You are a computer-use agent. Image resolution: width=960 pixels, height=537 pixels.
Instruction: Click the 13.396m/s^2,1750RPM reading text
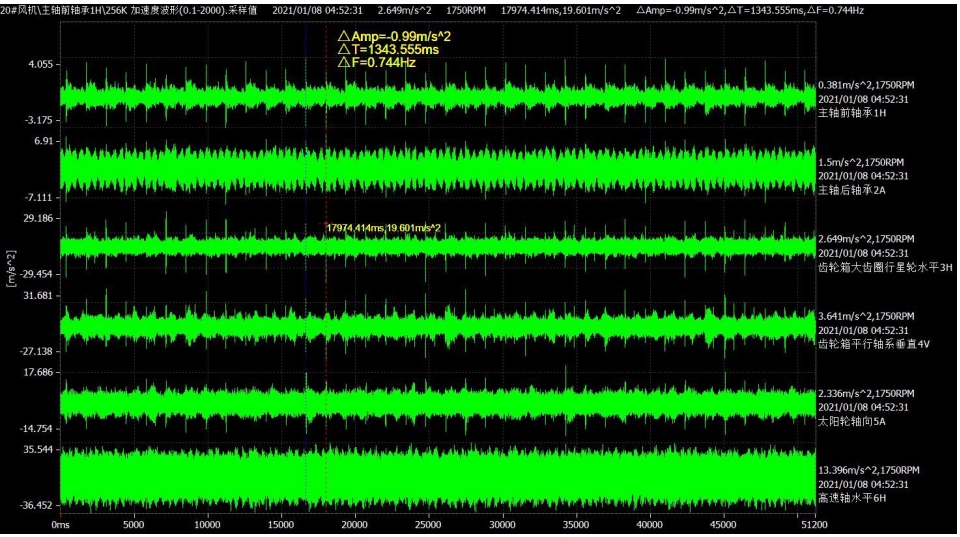868,469
